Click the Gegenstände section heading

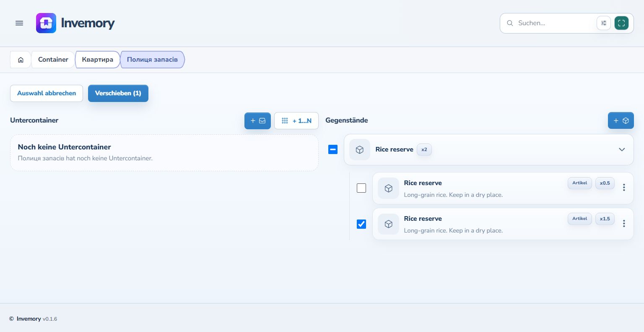click(x=347, y=120)
